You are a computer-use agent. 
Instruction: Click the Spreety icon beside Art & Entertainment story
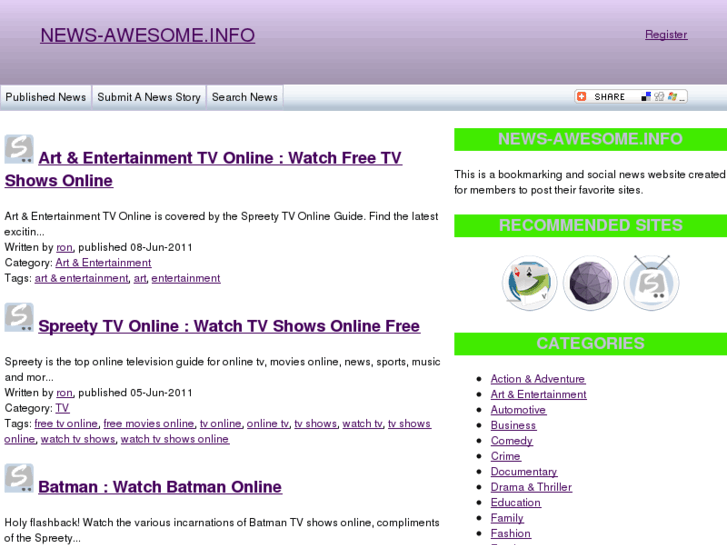click(19, 149)
